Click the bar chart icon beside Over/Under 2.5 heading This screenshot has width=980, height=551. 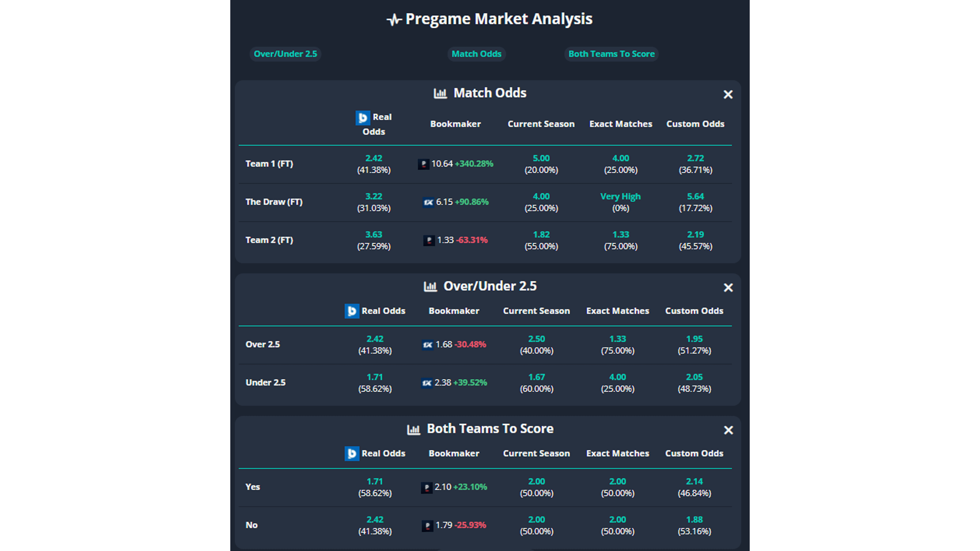[x=430, y=286]
